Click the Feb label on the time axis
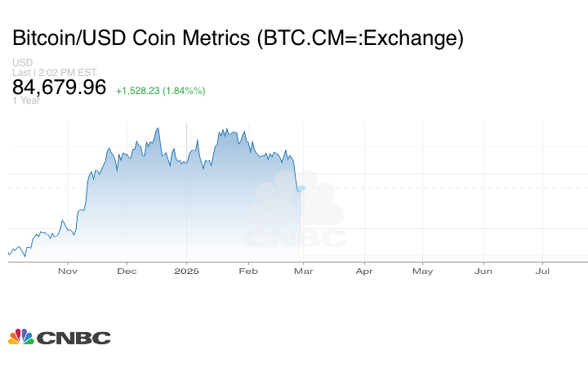 tap(248, 271)
